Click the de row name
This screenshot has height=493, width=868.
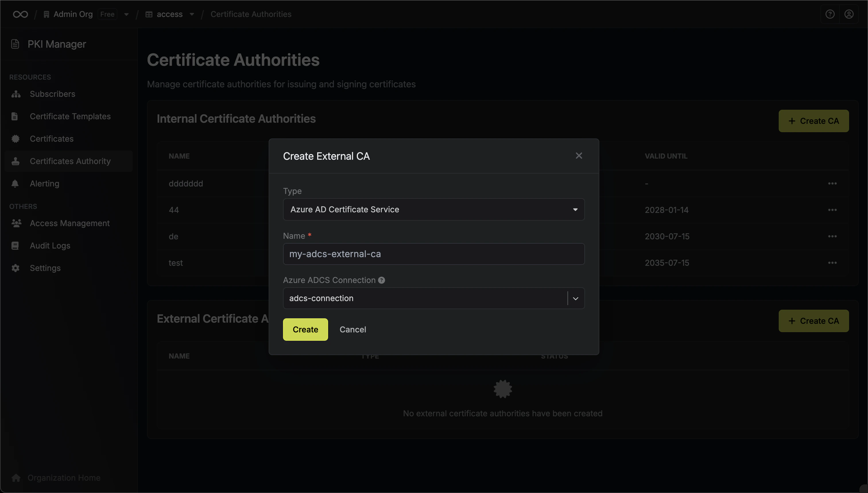tap(174, 236)
